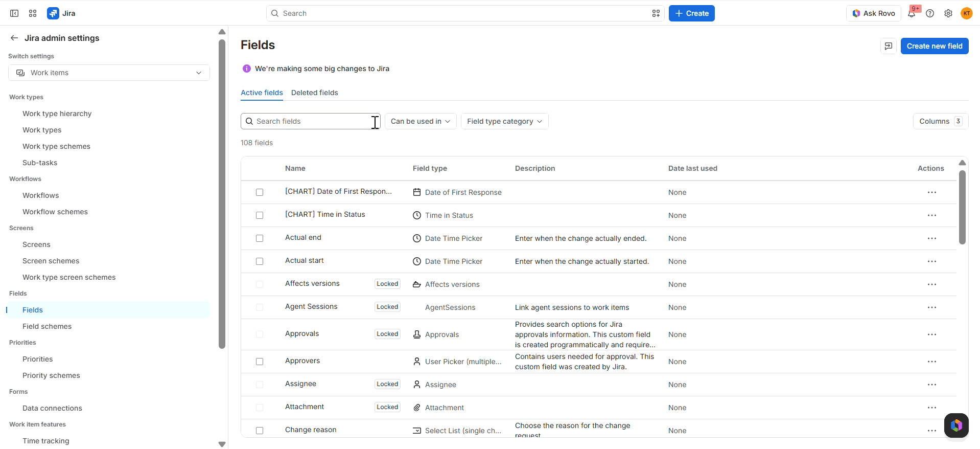Open the Priority schemes sidebar link
Image resolution: width=980 pixels, height=449 pixels.
tap(51, 375)
